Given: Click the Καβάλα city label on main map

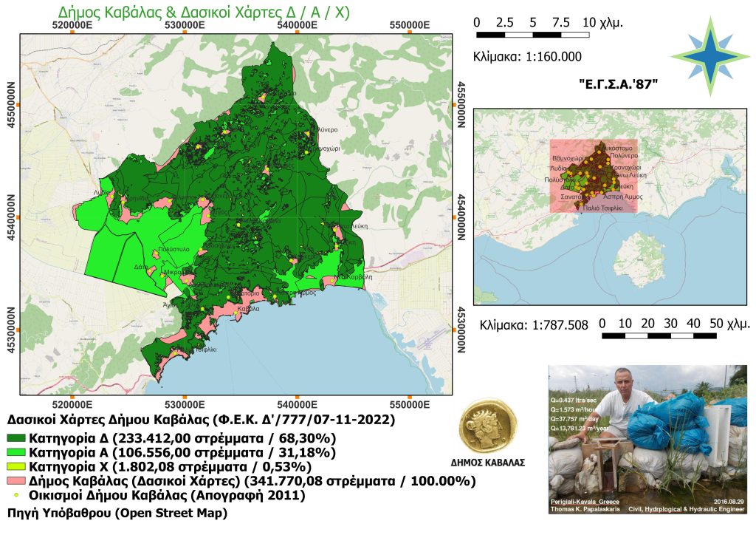Looking at the screenshot, I should (x=248, y=308).
